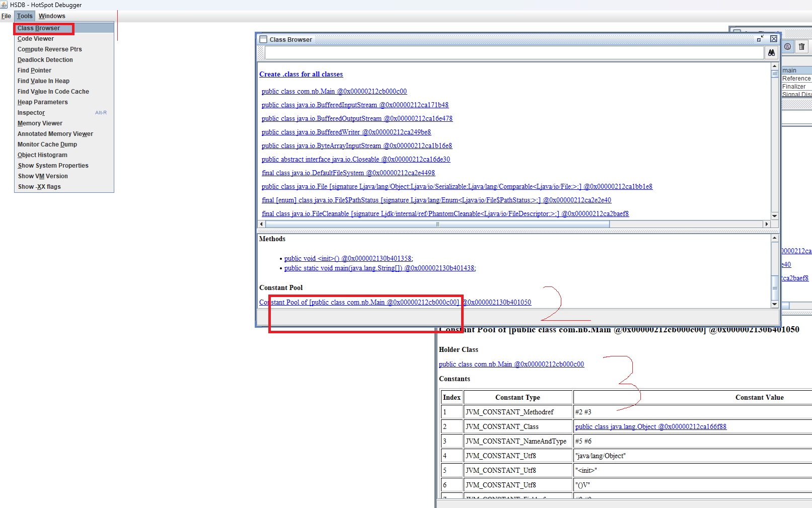Open the java.io.File class link
The width and height of the screenshot is (812, 508).
[457, 187]
